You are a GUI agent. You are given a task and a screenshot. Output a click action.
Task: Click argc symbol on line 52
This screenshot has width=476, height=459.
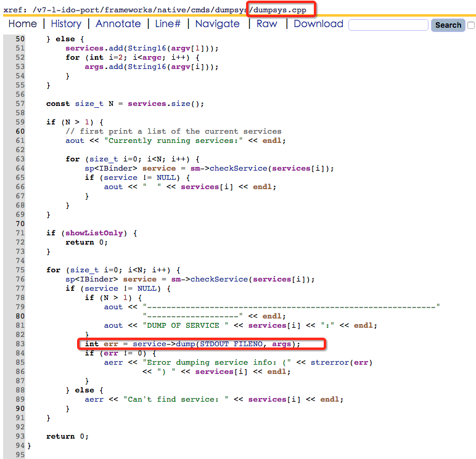(x=152, y=58)
